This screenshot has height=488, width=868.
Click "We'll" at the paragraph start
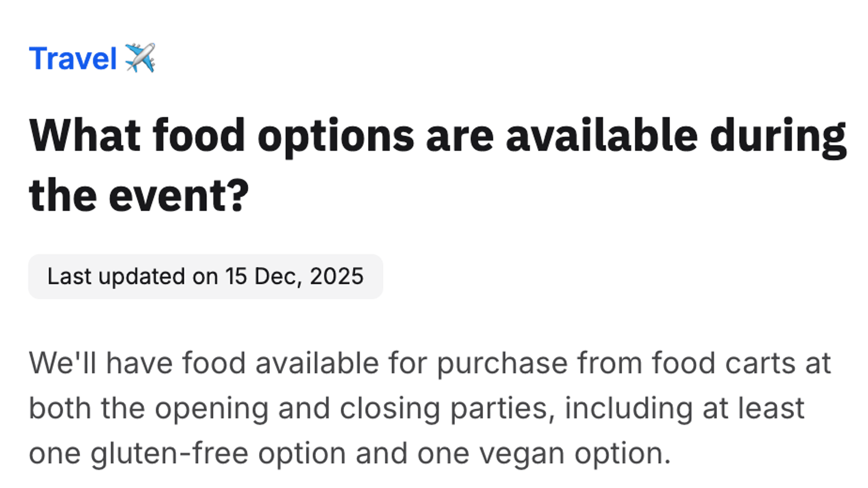(62, 363)
